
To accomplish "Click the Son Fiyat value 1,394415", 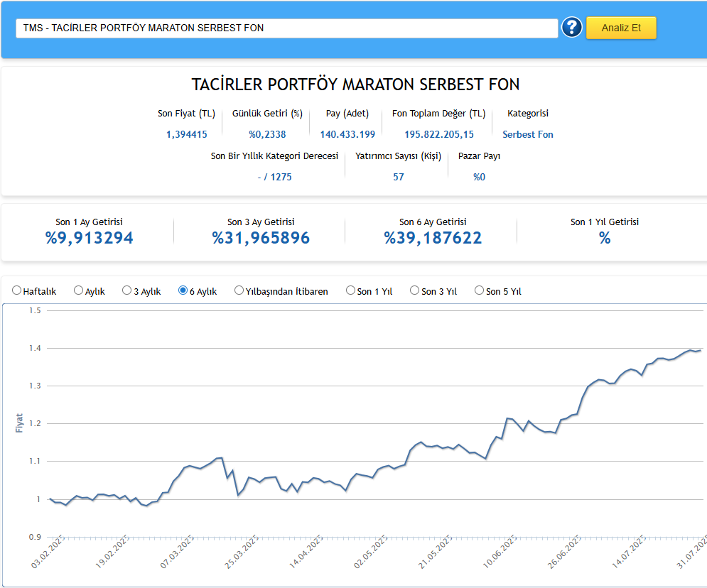I will point(187,134).
